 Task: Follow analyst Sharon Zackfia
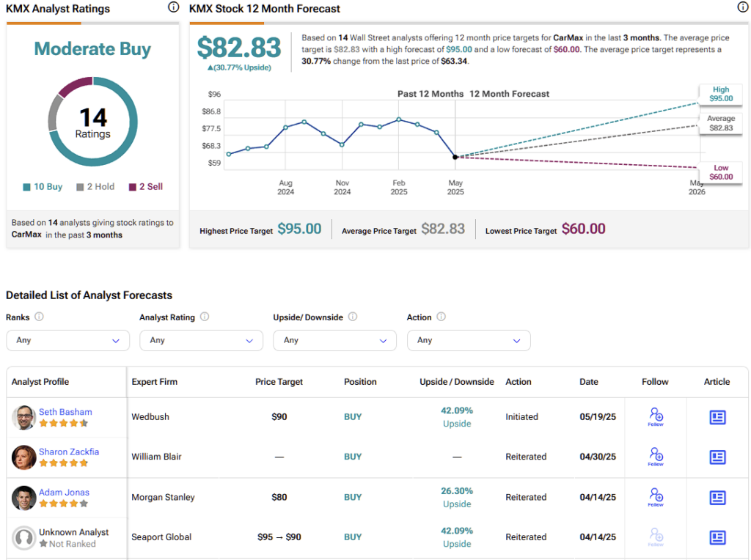click(x=656, y=457)
